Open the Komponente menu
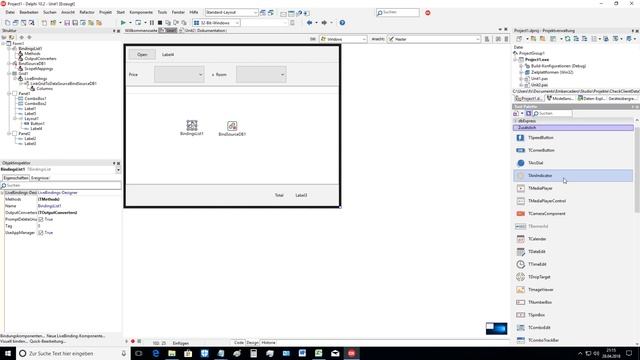This screenshot has height=360, width=640. pos(141,13)
